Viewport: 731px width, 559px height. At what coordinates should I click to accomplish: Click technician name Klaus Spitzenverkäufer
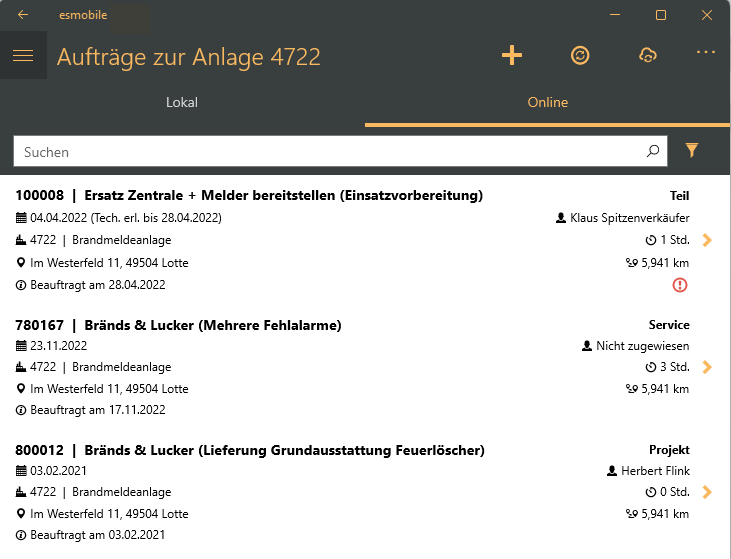point(629,218)
